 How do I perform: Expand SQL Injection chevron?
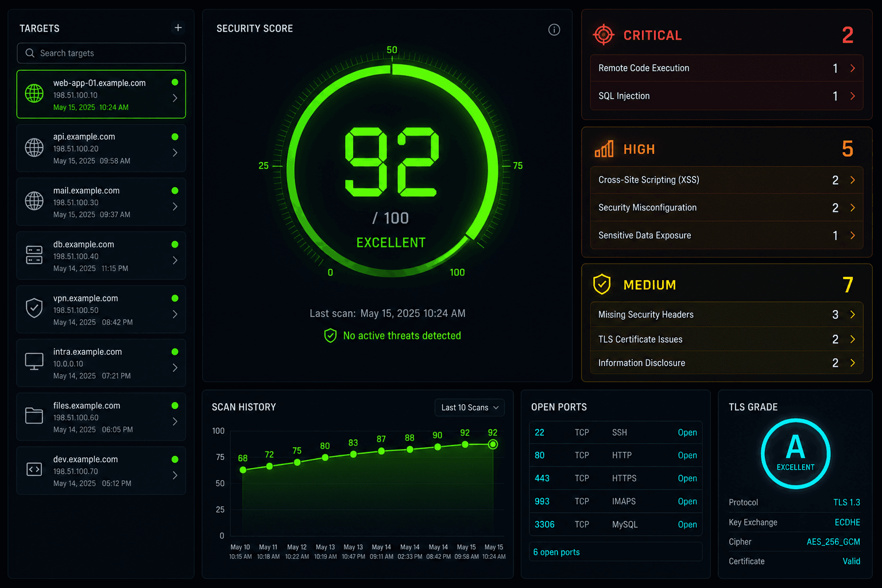click(x=853, y=96)
